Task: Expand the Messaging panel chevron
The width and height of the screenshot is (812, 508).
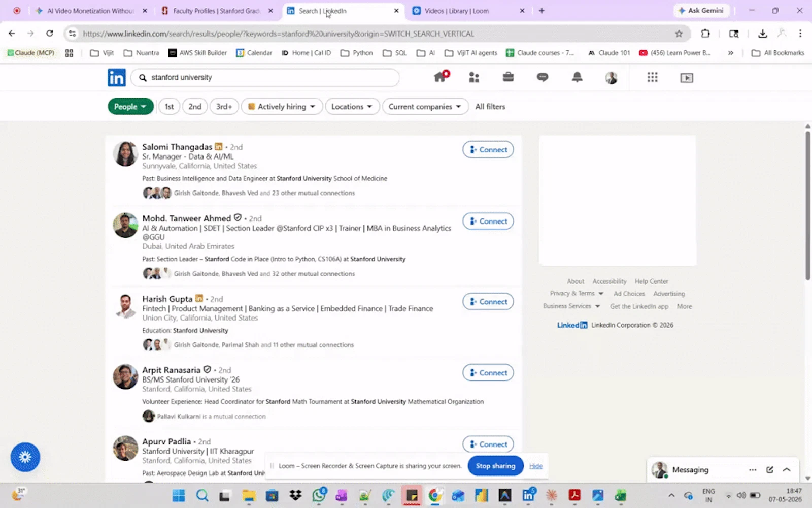Action: [787, 470]
